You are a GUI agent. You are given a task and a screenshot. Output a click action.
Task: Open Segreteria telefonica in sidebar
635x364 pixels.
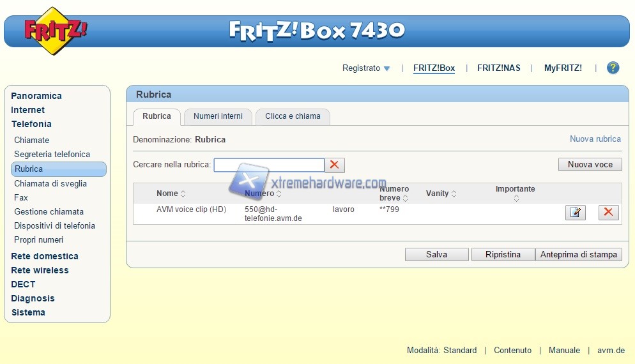[52, 154]
